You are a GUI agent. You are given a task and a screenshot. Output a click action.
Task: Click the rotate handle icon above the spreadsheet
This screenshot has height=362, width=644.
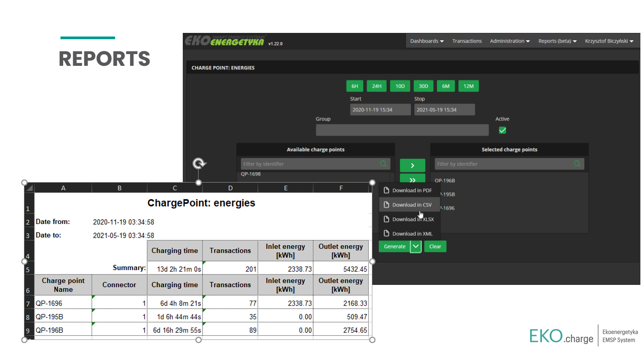[198, 163]
